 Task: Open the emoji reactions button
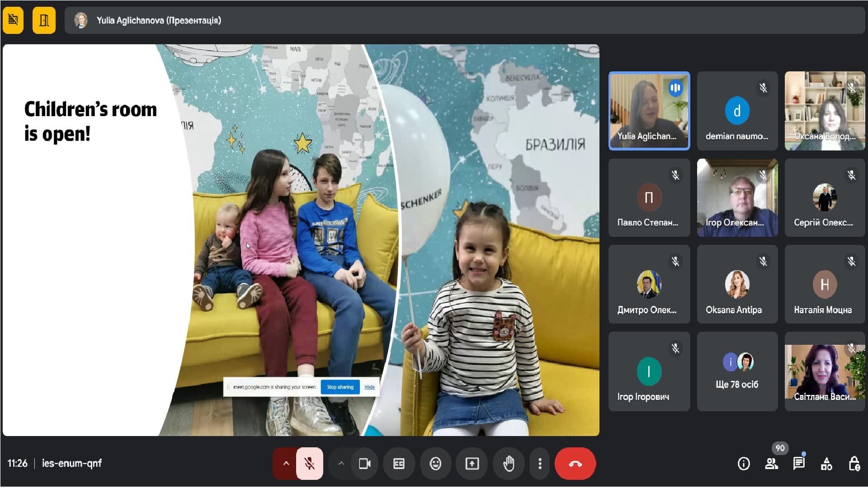435,464
